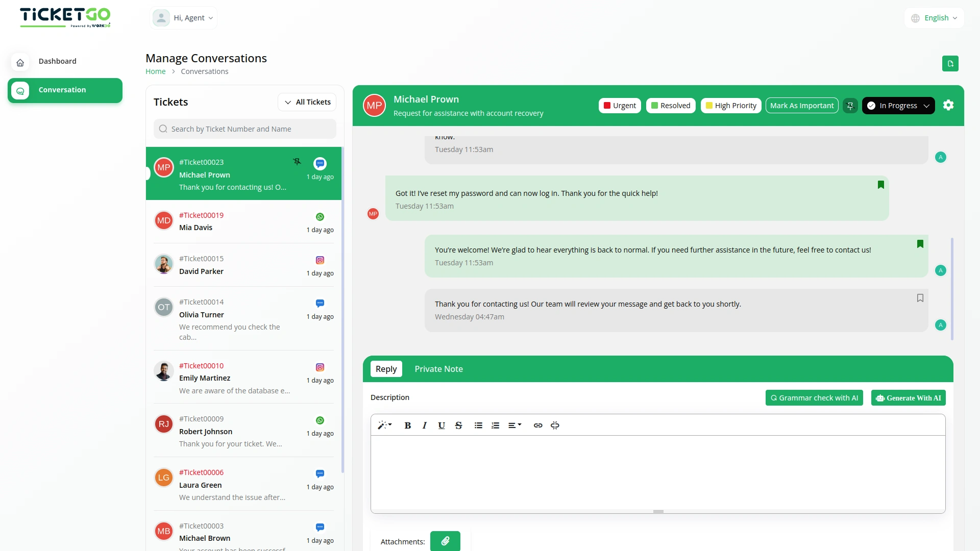Insert a link in the reply editor
Viewport: 980px width, 551px height.
pyautogui.click(x=537, y=425)
